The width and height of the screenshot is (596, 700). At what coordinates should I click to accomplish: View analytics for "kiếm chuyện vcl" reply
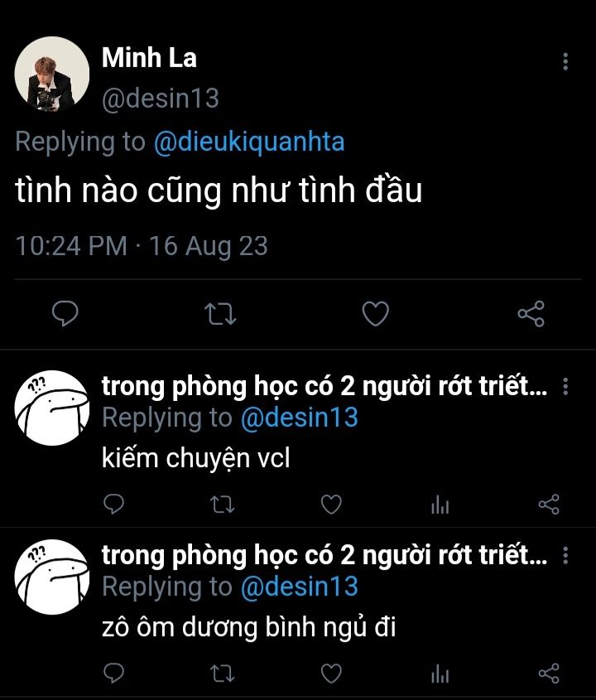tap(440, 504)
